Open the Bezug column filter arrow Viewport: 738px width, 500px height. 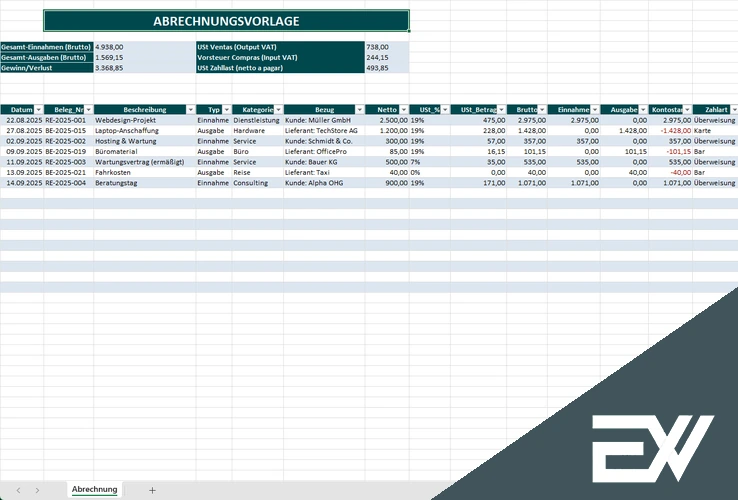(360, 110)
